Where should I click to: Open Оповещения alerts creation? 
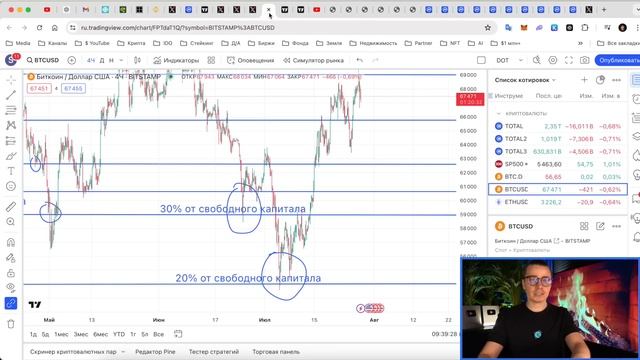(x=250, y=60)
